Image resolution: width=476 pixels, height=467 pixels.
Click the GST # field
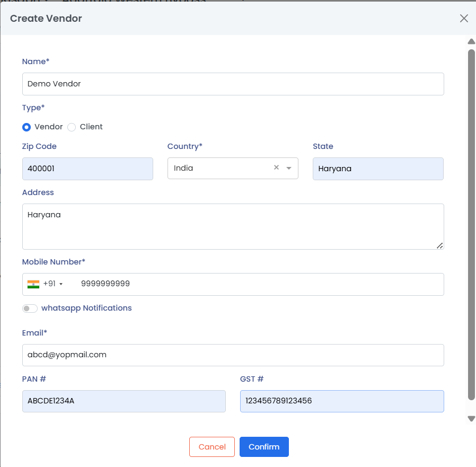[x=341, y=401]
